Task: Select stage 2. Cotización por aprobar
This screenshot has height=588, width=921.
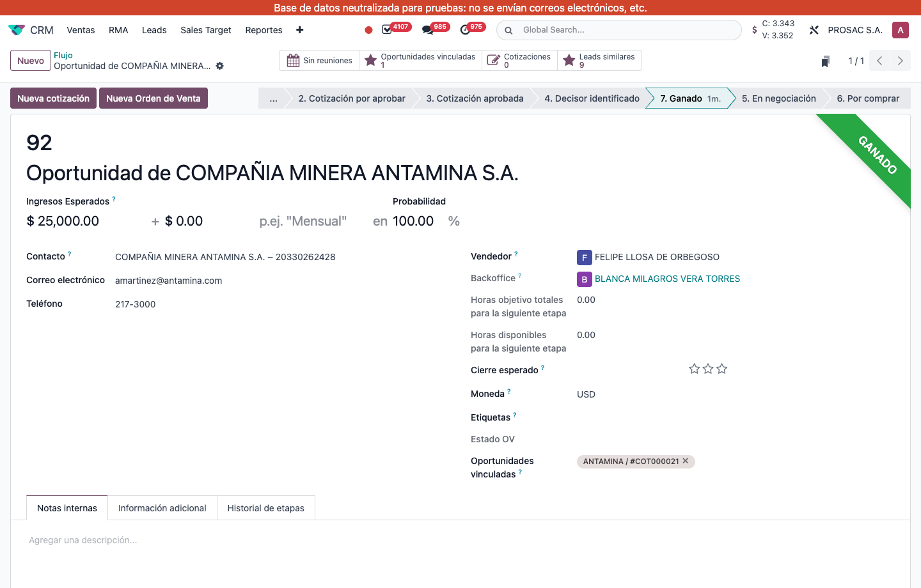Action: [352, 98]
